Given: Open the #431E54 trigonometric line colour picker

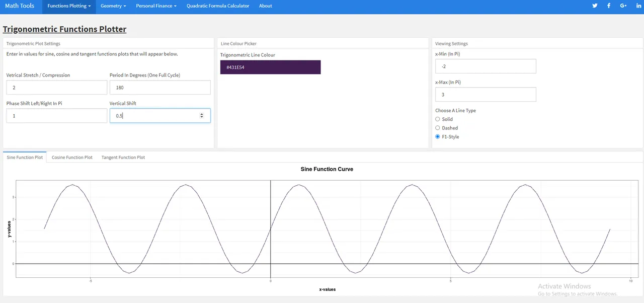Looking at the screenshot, I should [x=270, y=67].
